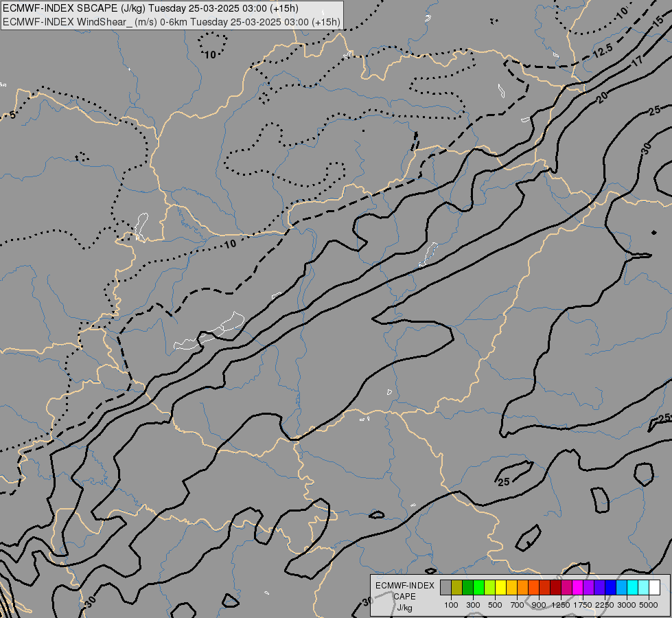Select the white swatch ending the legend
Screen dimensions: 672x618
(655, 588)
